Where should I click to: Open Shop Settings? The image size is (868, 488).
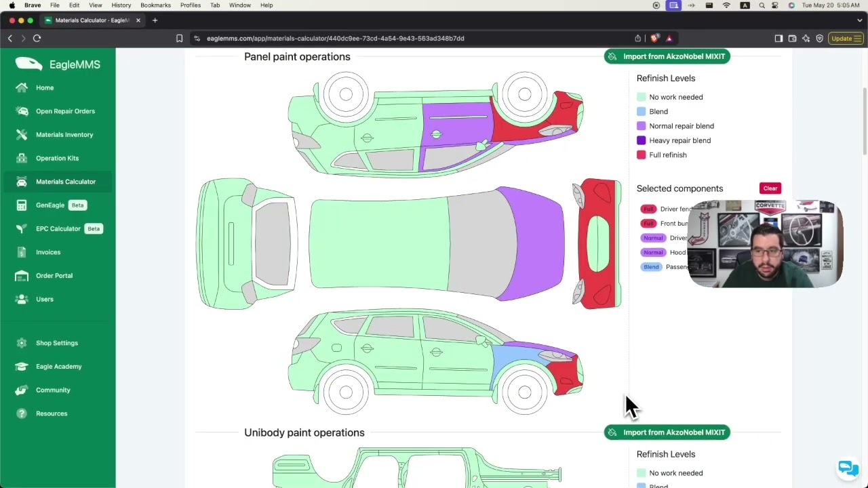(x=58, y=343)
